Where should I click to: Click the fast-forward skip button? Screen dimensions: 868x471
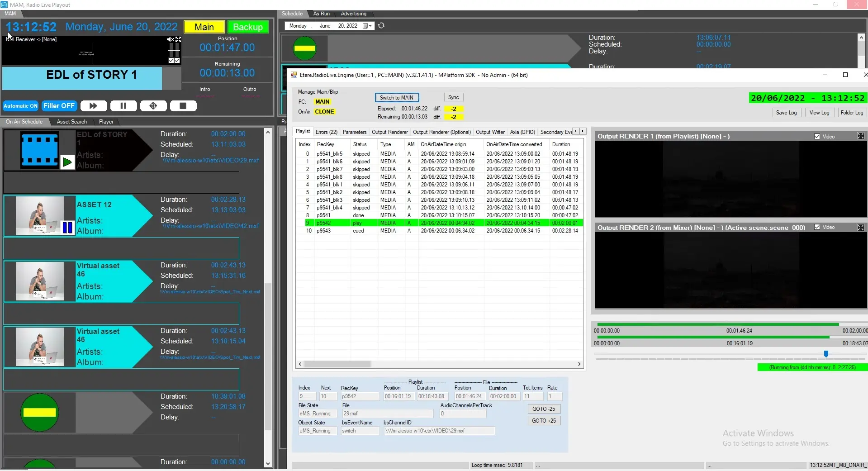click(94, 106)
